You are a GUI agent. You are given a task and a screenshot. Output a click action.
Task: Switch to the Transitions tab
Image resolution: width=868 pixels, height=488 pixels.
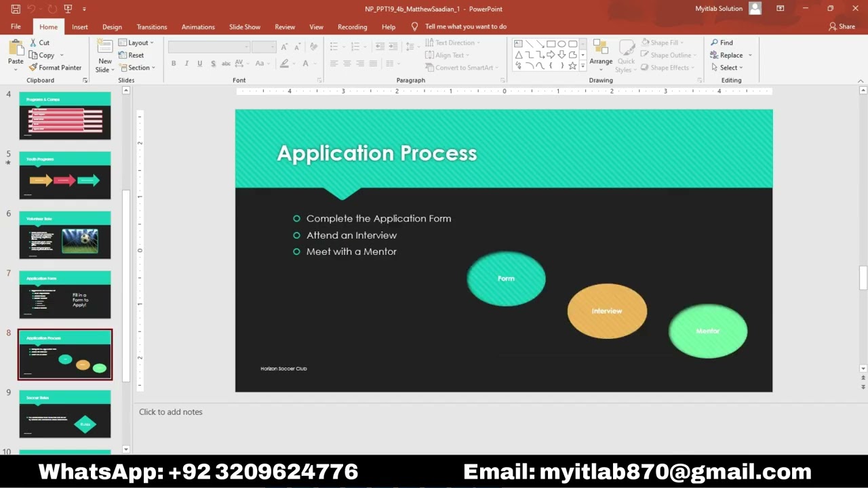[152, 27]
